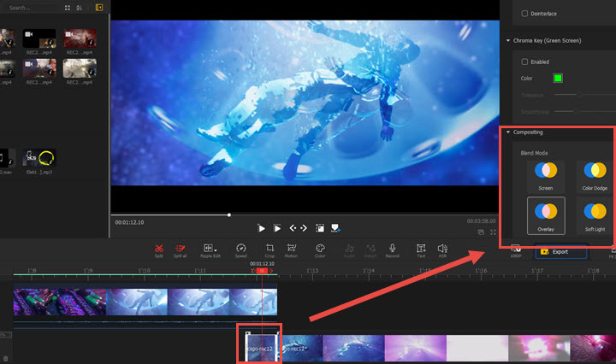Collapse the Compositing section
This screenshot has width=616, height=364.
[508, 132]
